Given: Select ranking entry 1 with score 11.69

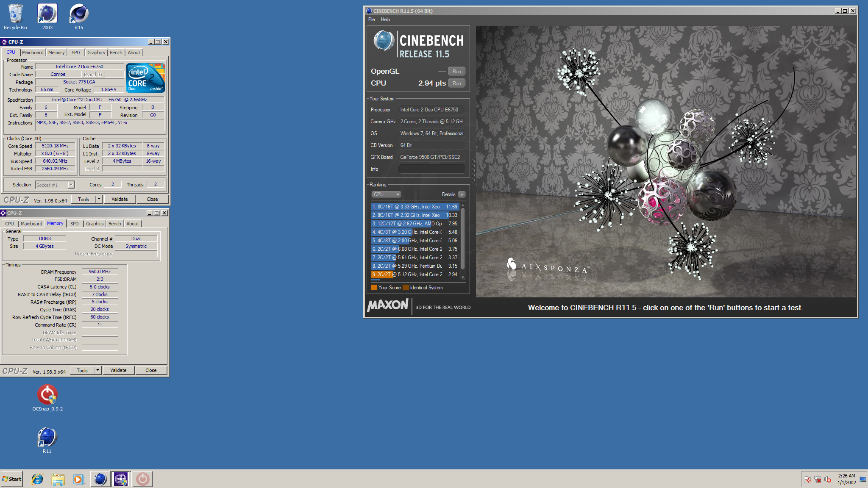Looking at the screenshot, I should tap(415, 207).
